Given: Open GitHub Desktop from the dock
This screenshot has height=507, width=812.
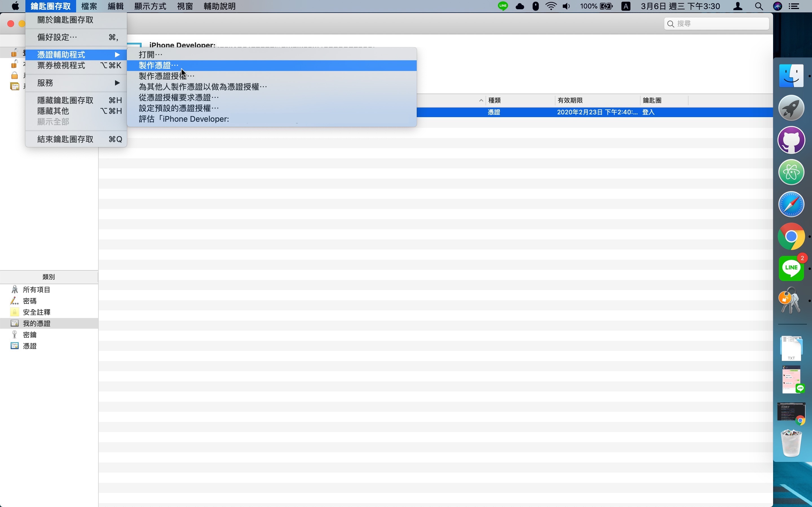Looking at the screenshot, I should click(x=791, y=140).
